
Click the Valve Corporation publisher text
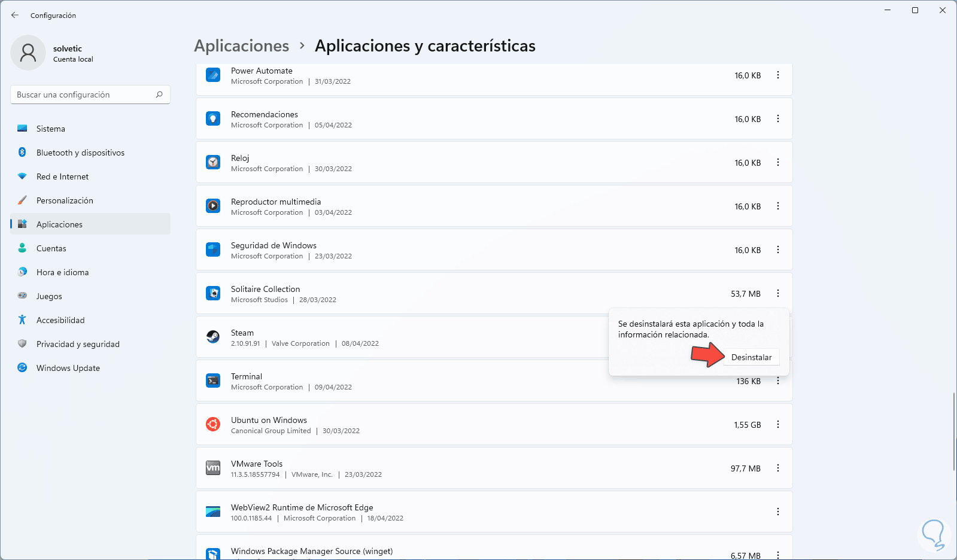pos(300,343)
